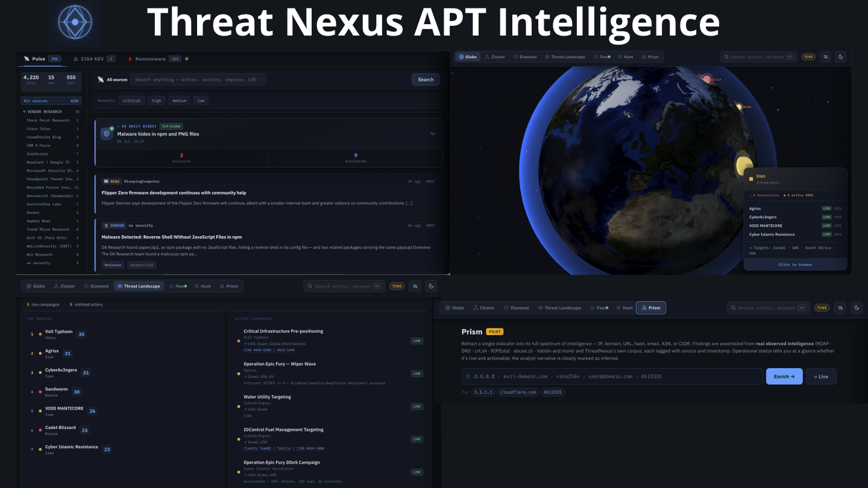The image size is (868, 488).
Task: Toggle the low severity filter
Action: [x=201, y=101]
